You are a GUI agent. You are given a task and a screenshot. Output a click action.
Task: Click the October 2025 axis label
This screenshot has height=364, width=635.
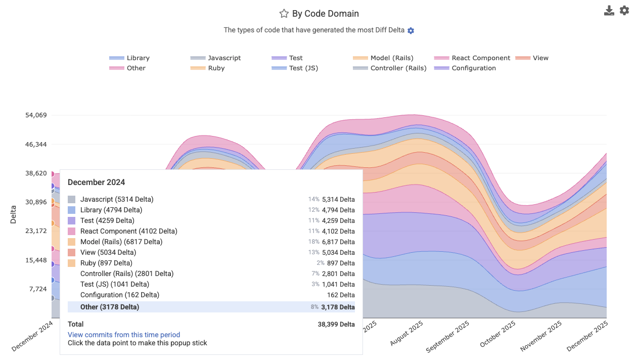tap(498, 334)
